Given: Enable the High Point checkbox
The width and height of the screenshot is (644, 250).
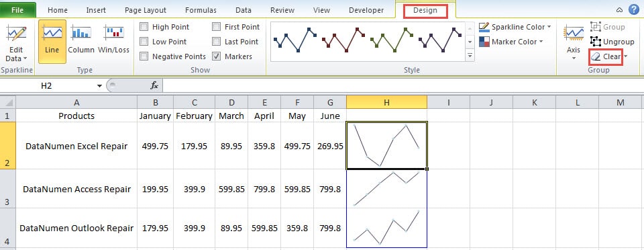Looking at the screenshot, I should (144, 27).
